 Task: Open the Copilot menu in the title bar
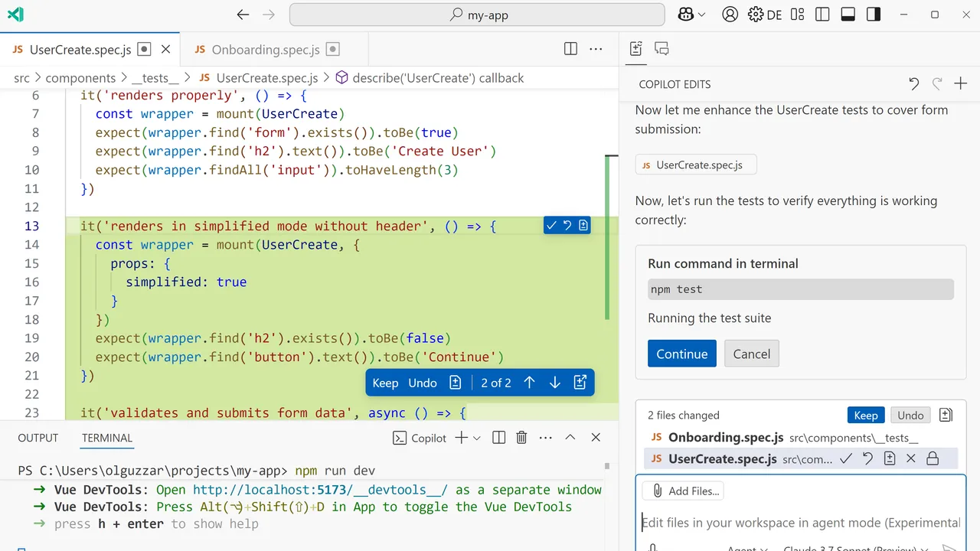pyautogui.click(x=685, y=15)
